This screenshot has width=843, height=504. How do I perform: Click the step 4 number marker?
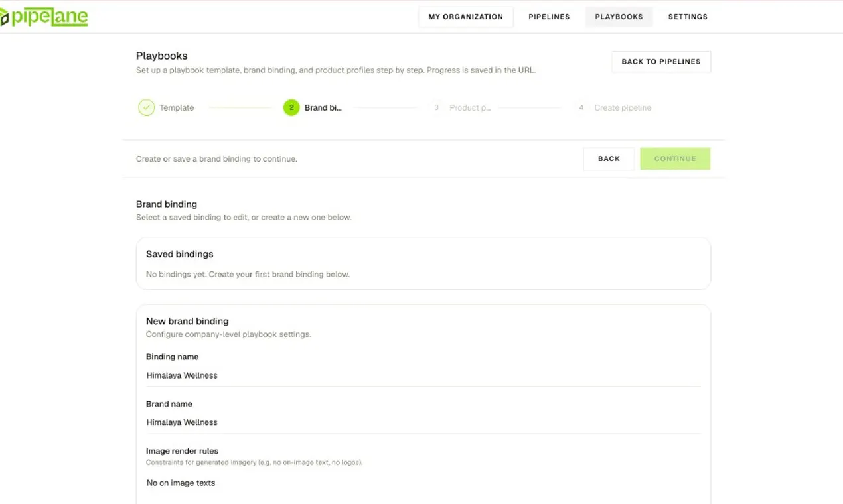581,107
